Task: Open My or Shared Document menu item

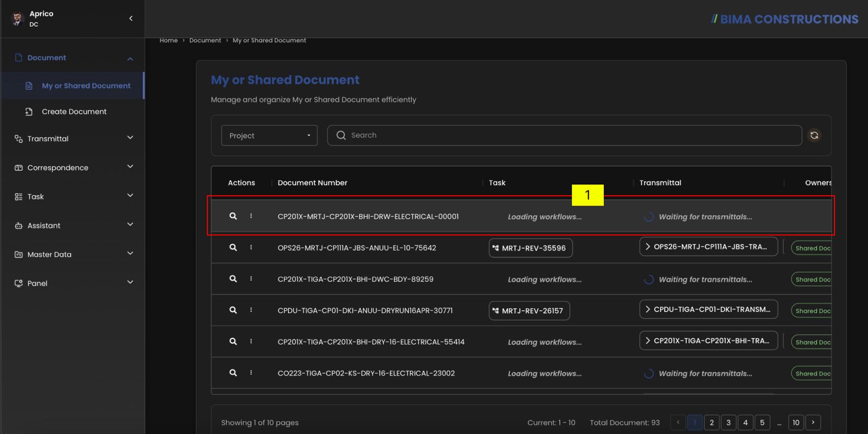Action: point(73,86)
